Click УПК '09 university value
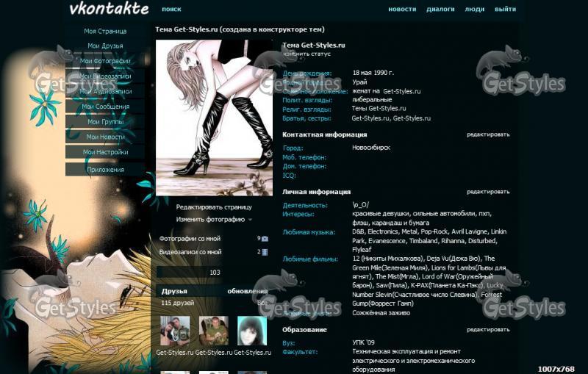 tap(363, 342)
